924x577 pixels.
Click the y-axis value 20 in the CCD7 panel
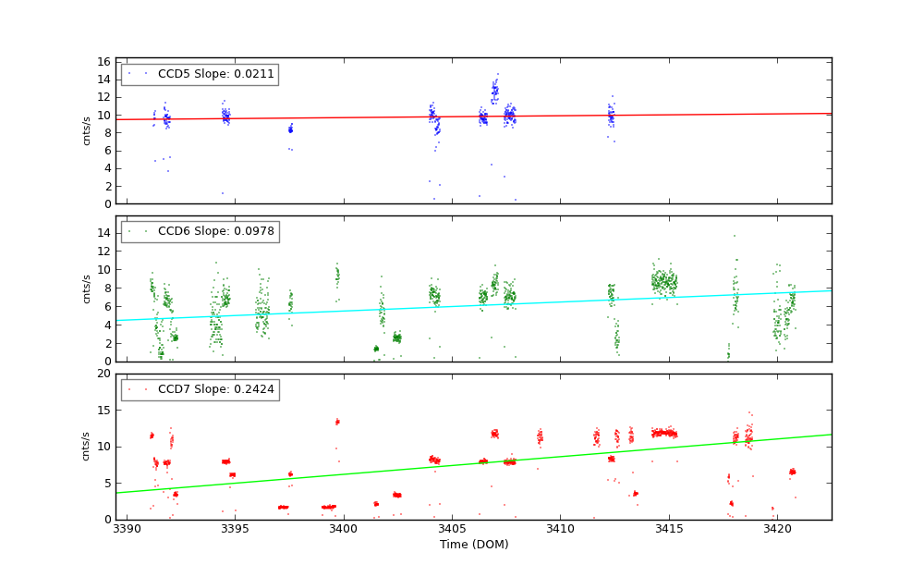coord(104,374)
